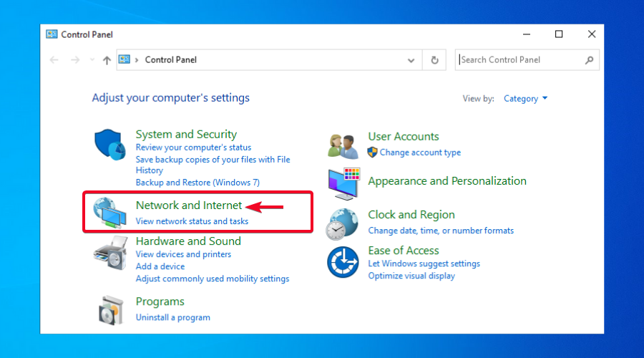Click Add a device link
This screenshot has width=644, height=358.
pyautogui.click(x=160, y=266)
